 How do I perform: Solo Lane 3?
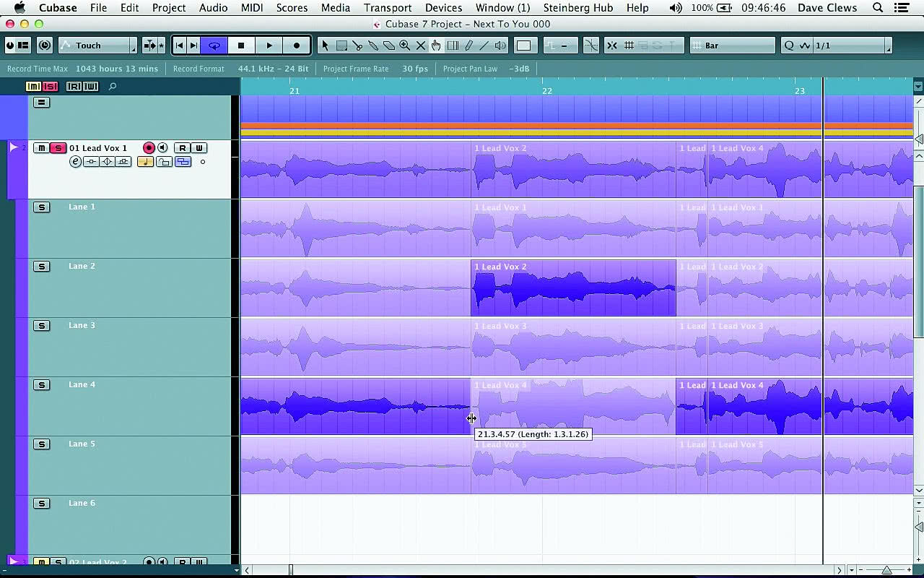(x=42, y=326)
